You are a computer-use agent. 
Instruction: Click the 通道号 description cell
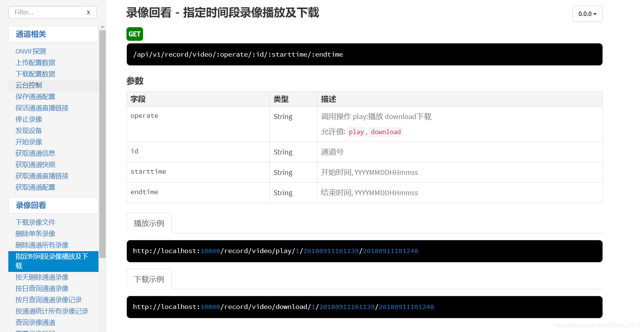coord(460,152)
